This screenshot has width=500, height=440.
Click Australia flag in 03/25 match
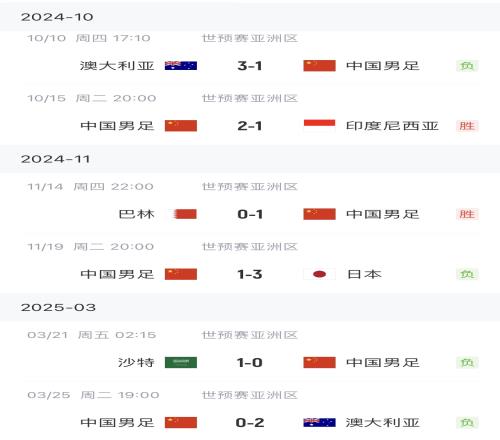[319, 422]
